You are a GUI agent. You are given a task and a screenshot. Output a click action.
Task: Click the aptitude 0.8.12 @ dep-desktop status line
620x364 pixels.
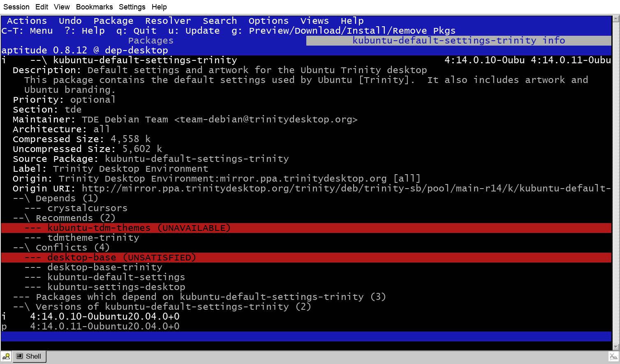click(x=85, y=51)
